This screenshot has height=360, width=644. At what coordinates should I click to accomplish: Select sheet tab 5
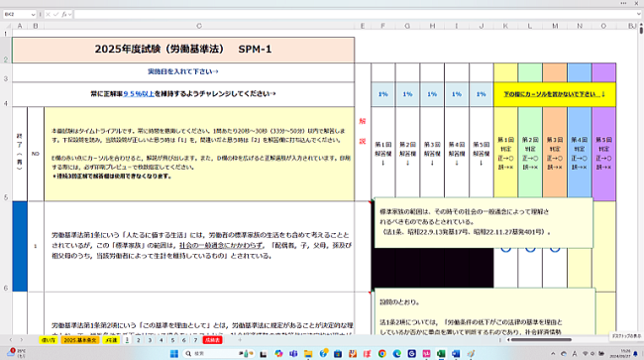click(x=172, y=340)
